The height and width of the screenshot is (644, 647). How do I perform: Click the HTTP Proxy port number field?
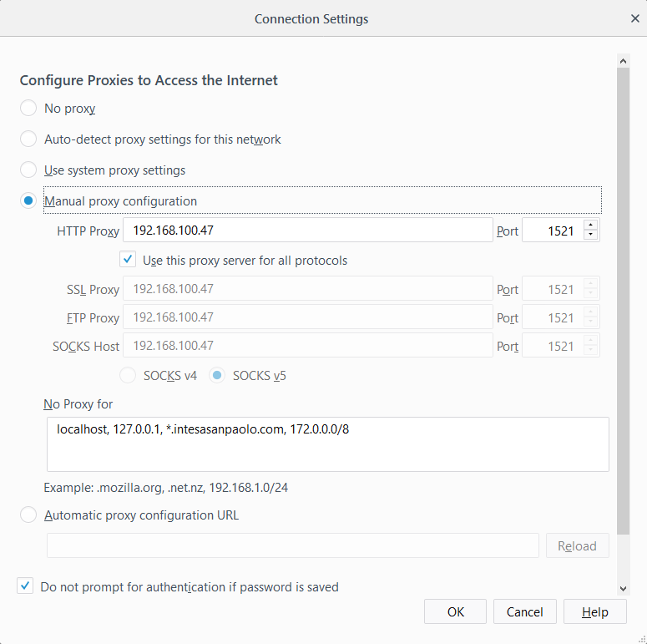pos(553,231)
